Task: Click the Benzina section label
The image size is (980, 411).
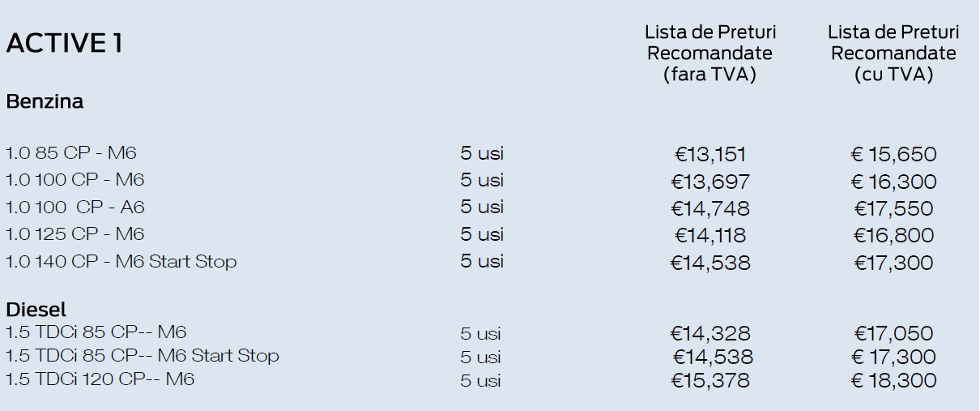Action: 45,102
